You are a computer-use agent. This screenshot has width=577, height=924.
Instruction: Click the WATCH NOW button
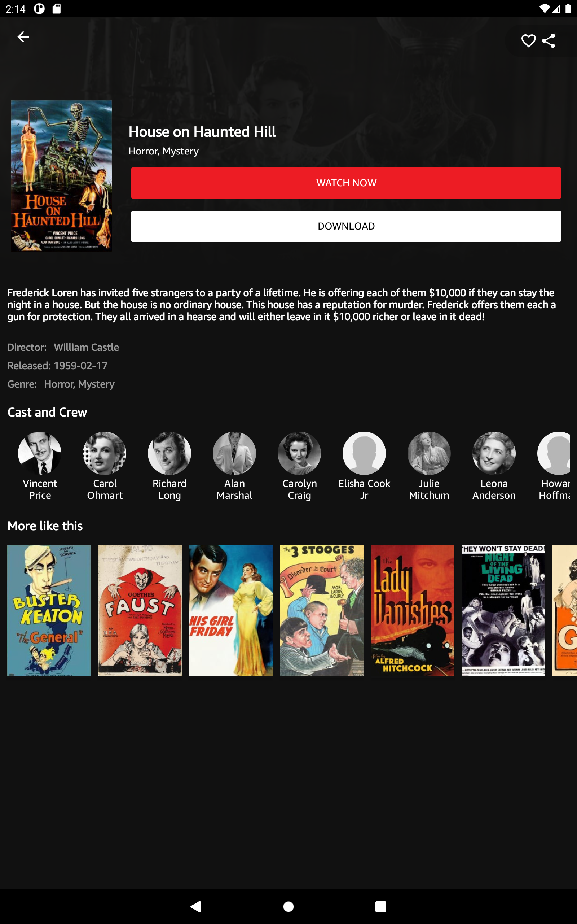tap(346, 183)
